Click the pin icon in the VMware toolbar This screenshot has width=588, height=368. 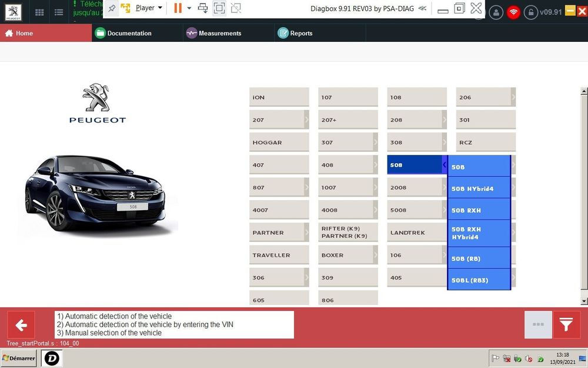click(x=112, y=8)
